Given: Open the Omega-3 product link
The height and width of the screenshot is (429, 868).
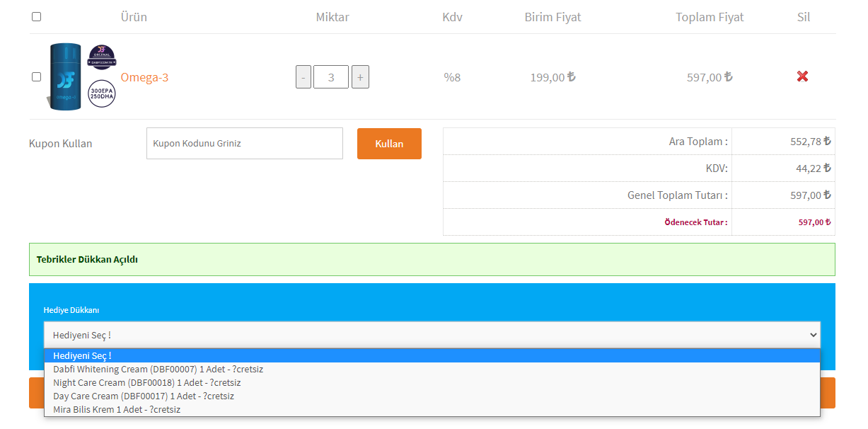Looking at the screenshot, I should coord(144,78).
